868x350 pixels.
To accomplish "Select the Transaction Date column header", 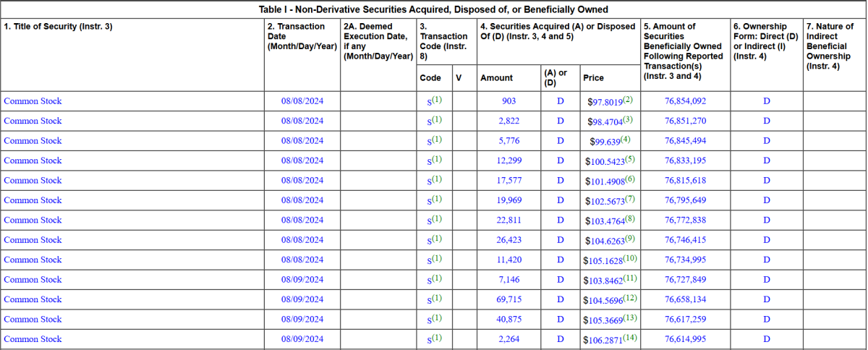I will point(302,36).
